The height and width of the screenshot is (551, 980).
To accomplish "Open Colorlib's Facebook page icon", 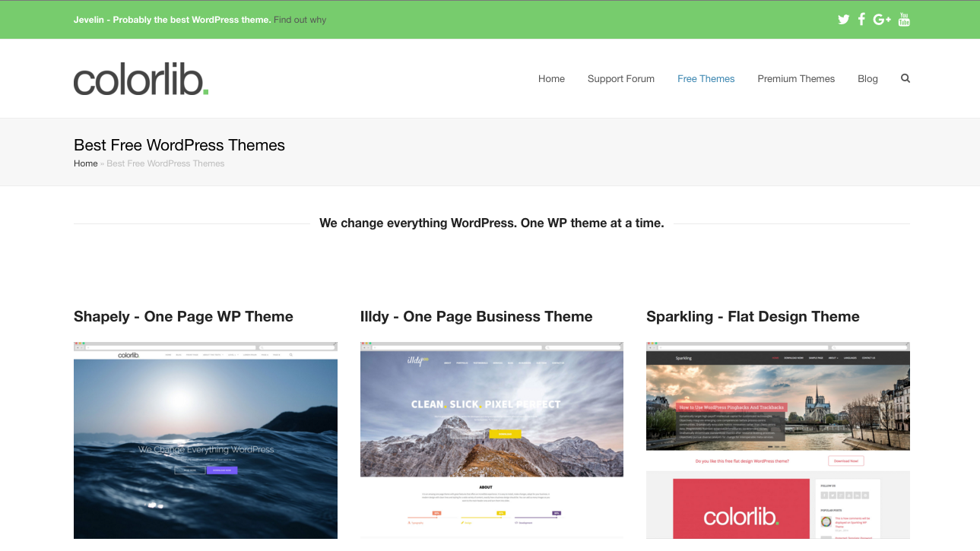I will (861, 20).
